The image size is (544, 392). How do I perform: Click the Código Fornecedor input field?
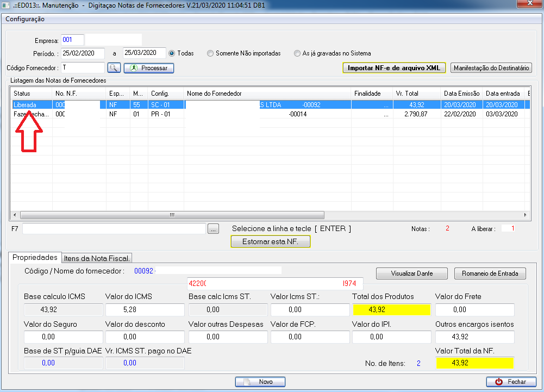pyautogui.click(x=82, y=67)
